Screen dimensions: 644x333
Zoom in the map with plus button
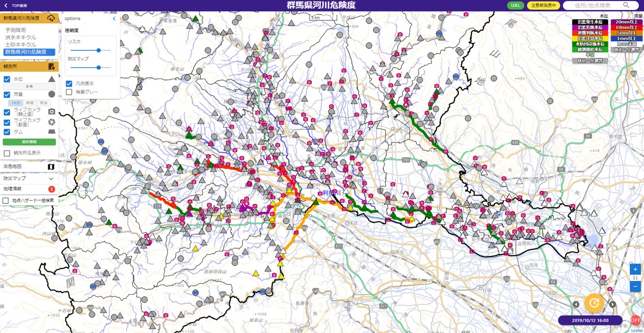point(635,269)
